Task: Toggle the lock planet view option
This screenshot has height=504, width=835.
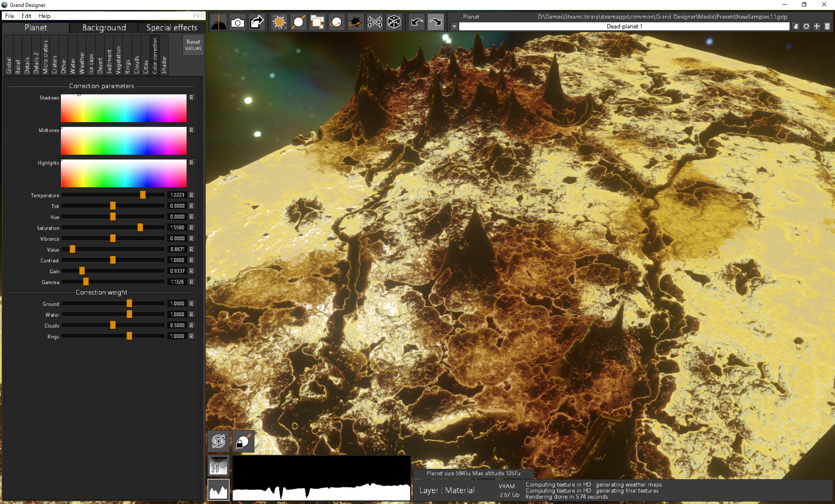Action: point(243,441)
